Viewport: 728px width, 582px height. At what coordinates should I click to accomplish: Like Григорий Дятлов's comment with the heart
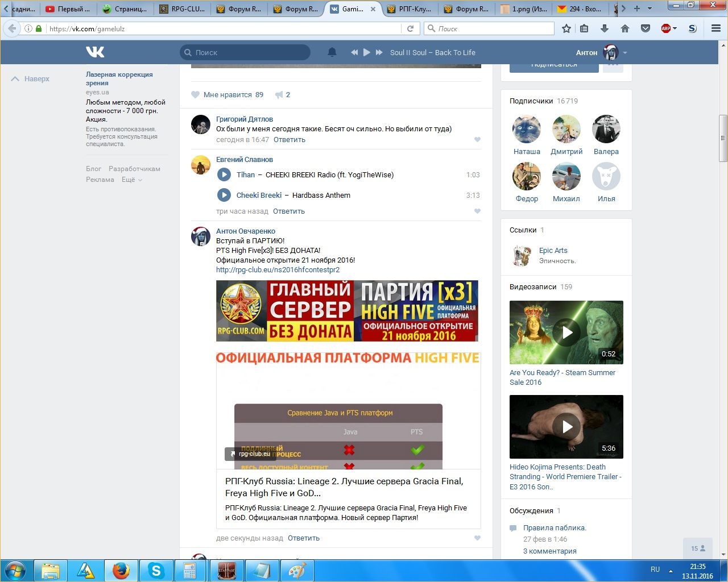tap(477, 140)
